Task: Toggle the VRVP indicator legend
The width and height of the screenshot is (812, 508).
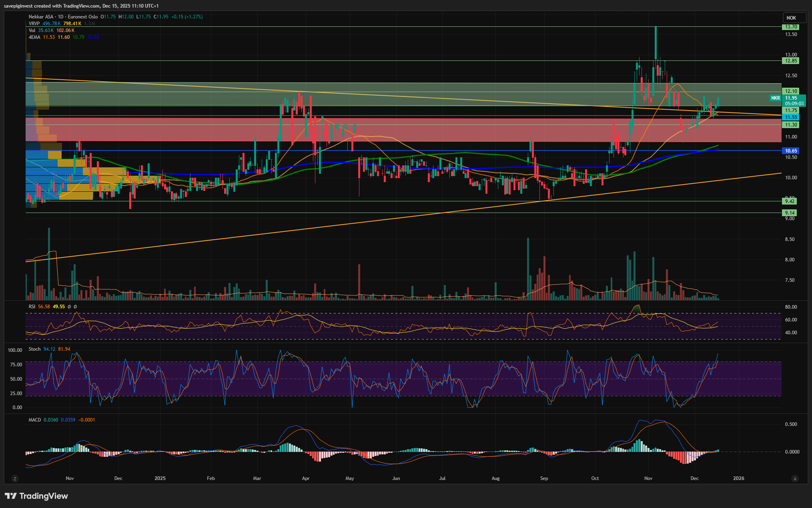Action: (34, 24)
